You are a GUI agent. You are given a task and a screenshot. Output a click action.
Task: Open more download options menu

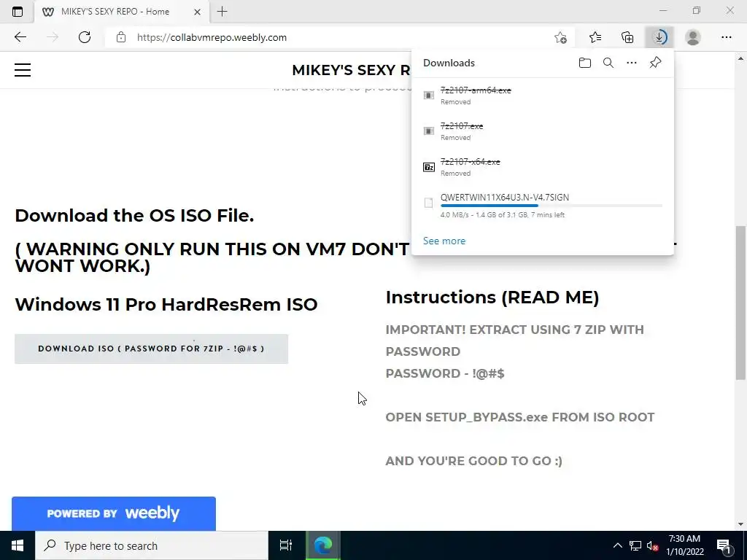tap(632, 63)
